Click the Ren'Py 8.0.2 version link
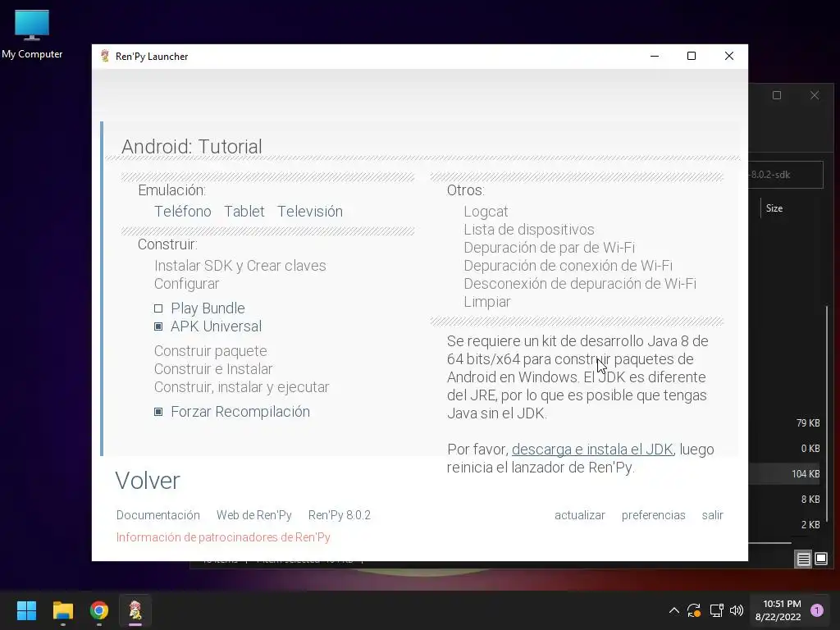The width and height of the screenshot is (840, 630). pos(339,515)
